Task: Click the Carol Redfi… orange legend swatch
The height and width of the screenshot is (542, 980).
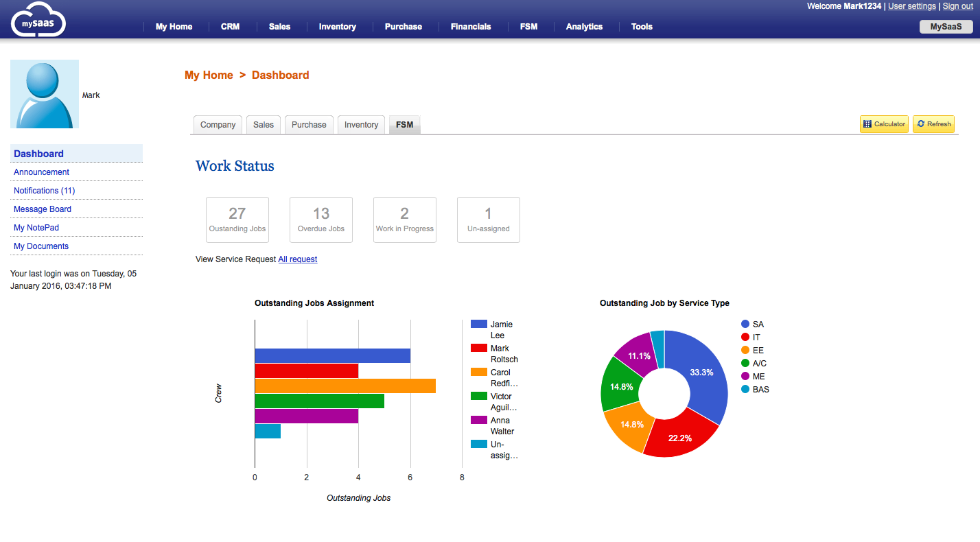Action: click(x=479, y=373)
